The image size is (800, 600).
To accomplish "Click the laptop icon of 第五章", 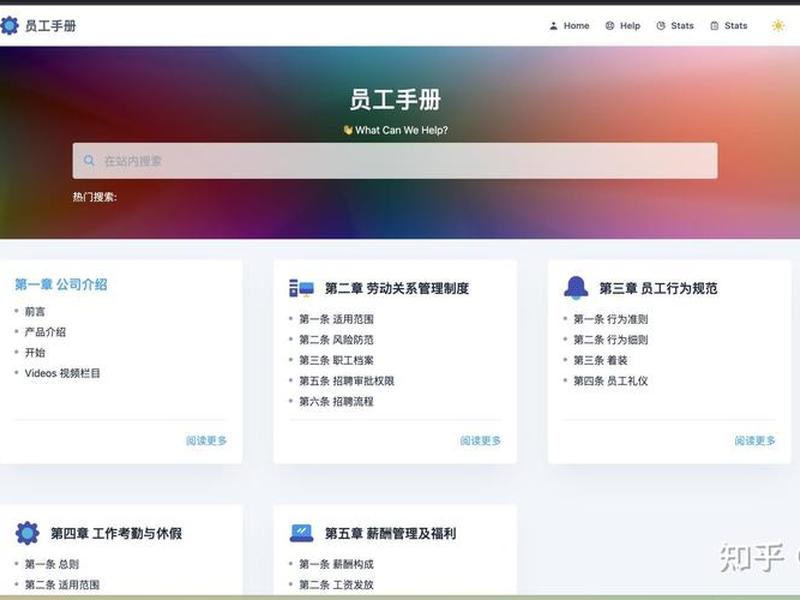I will tap(302, 533).
